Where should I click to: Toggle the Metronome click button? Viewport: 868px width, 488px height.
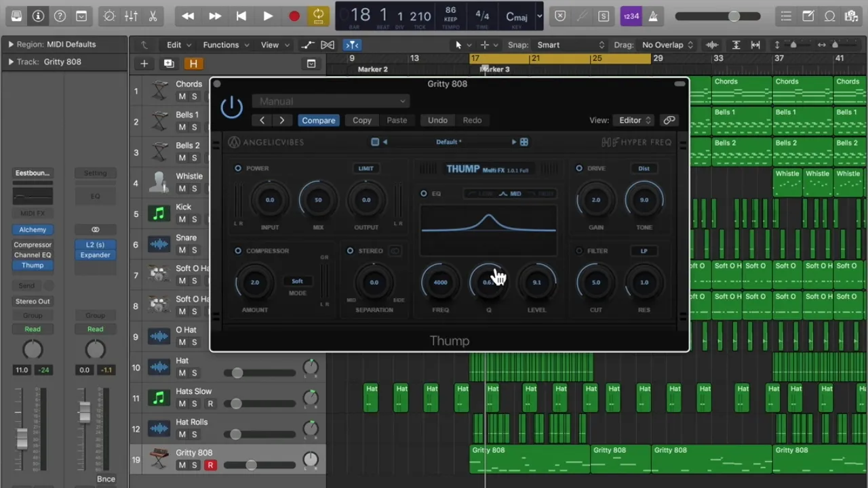(652, 16)
